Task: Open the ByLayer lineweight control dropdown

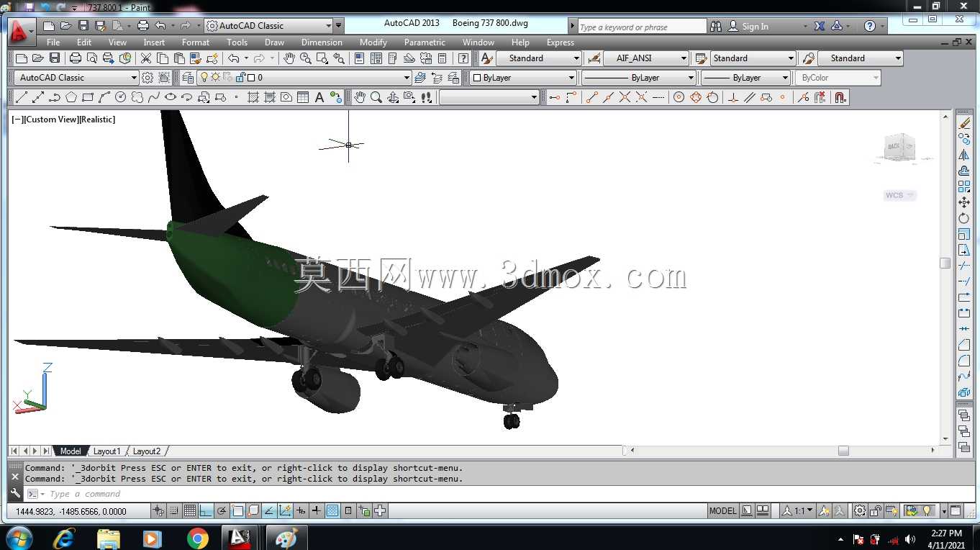Action: 745,78
